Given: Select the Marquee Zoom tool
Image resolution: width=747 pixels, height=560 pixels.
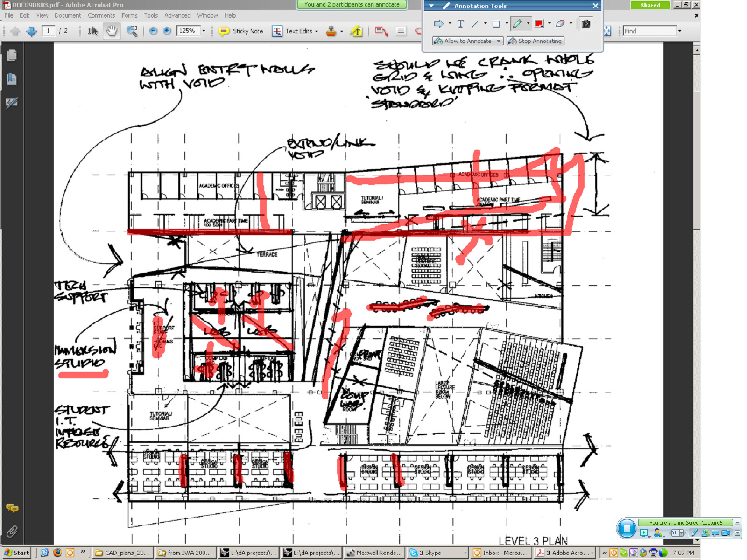Looking at the screenshot, I should 132,31.
